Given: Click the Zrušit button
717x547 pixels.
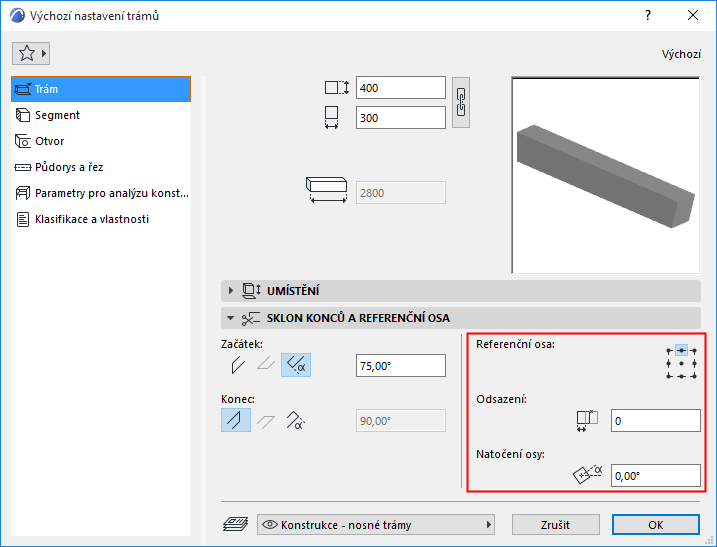Looking at the screenshot, I should click(556, 525).
